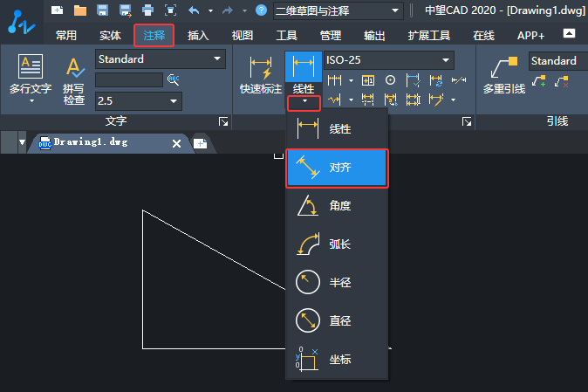Viewport: 588px width, 392px height.
Task: Switch to the 管理 ribbon tab
Action: (331, 35)
